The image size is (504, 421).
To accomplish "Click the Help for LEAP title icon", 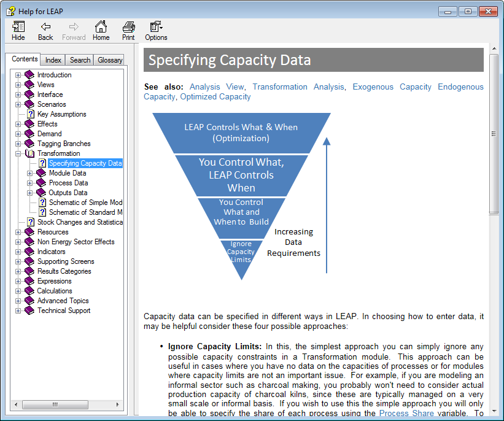I will tap(10, 12).
